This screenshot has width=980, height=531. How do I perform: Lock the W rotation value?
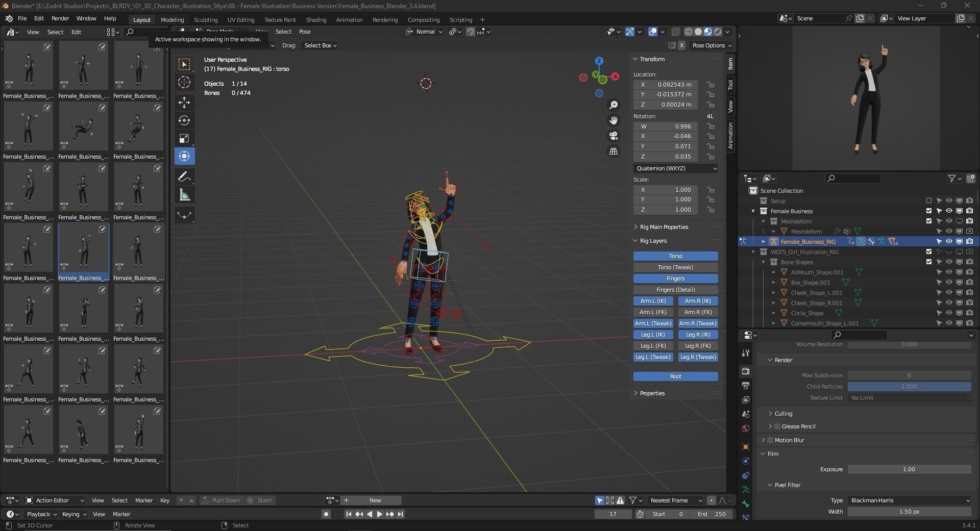(710, 127)
